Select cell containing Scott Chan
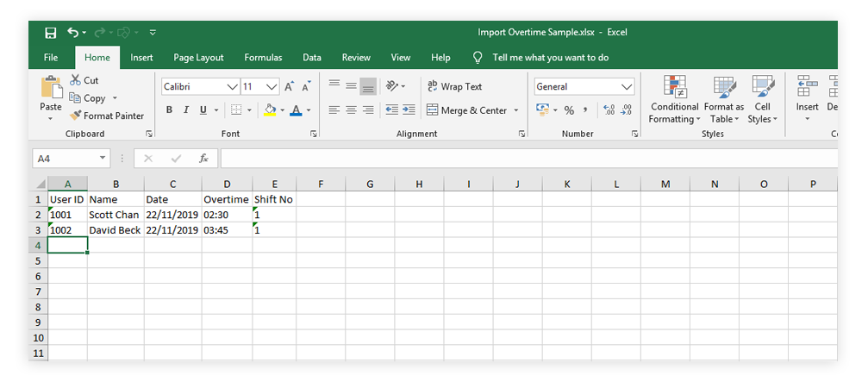 click(116, 214)
